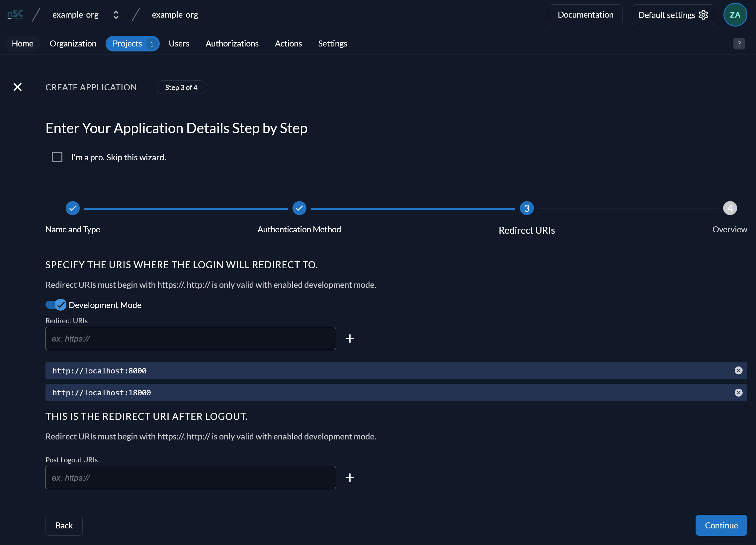Click the http://localhost:18000 entry text
The image size is (756, 545).
101,392
